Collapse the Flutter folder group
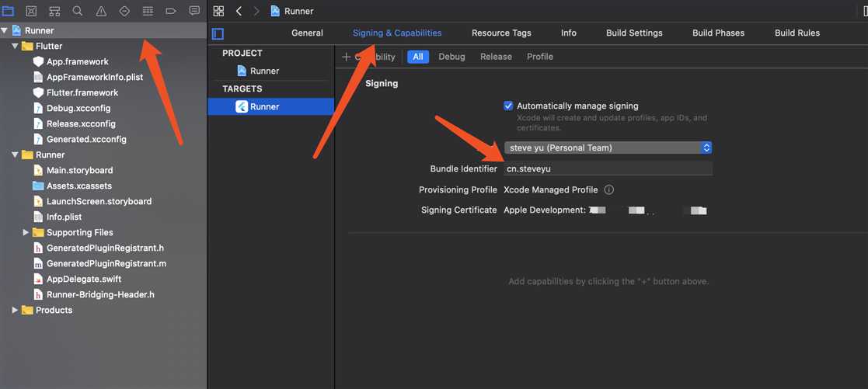This screenshot has width=868, height=389. click(15, 47)
